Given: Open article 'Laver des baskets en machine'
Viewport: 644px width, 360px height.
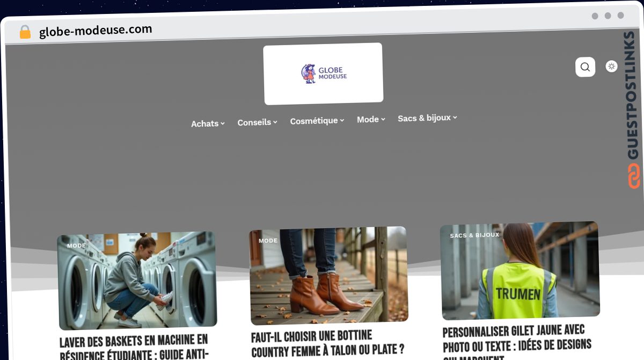Looking at the screenshot, I should point(134,347).
